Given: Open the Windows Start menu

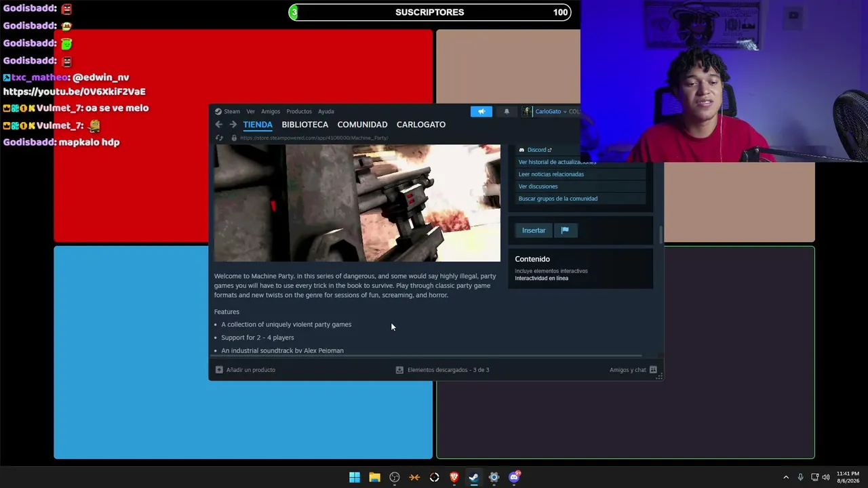Looking at the screenshot, I should [355, 477].
